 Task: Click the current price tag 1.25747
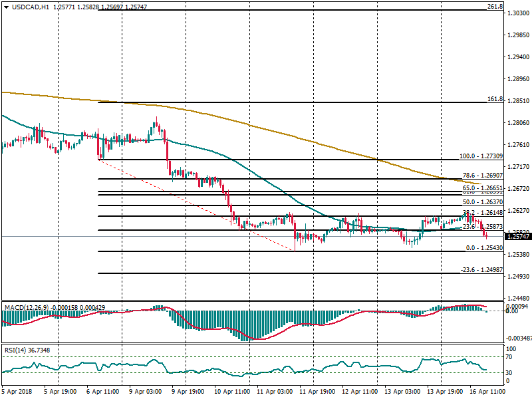518,236
